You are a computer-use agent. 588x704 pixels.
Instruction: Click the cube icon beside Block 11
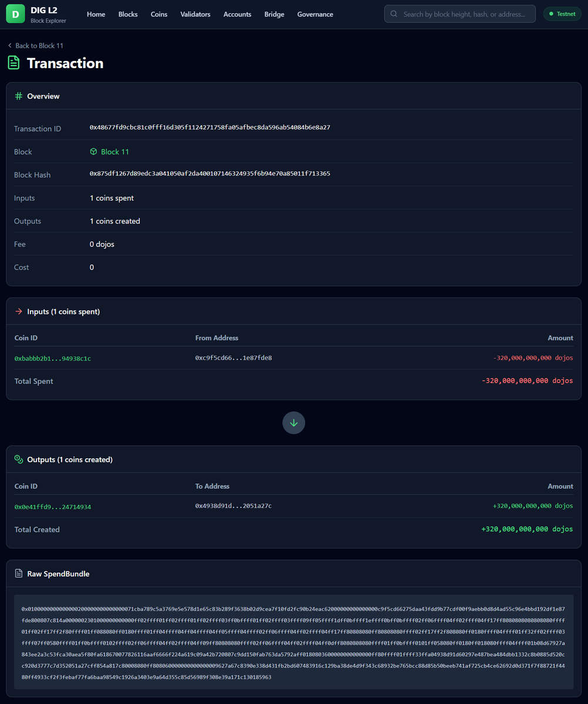point(93,152)
